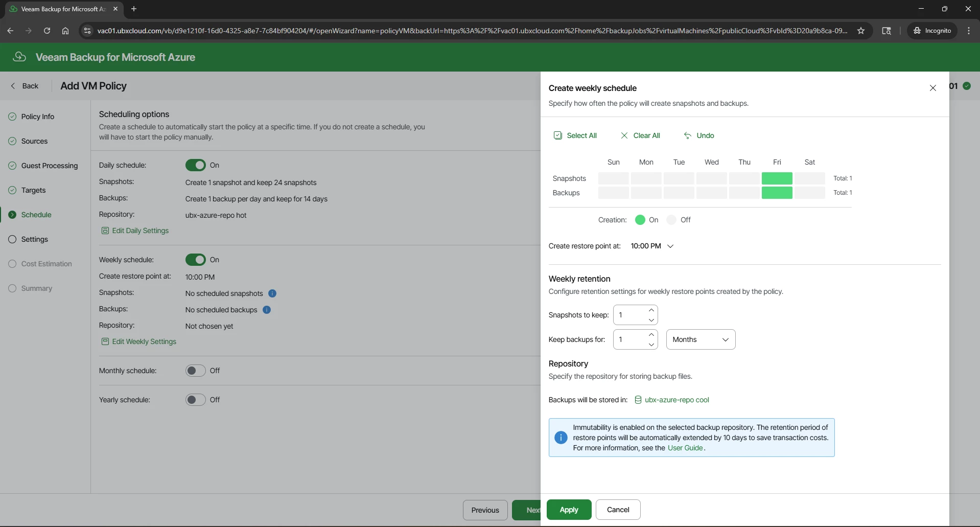The height and width of the screenshot is (527, 980).
Task: Enable the Monthly schedule toggle
Action: pyautogui.click(x=195, y=371)
